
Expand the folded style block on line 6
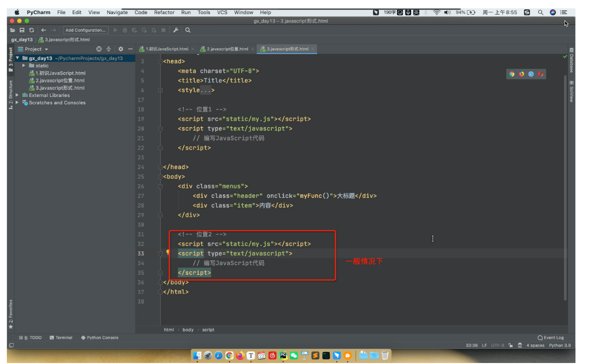click(160, 90)
